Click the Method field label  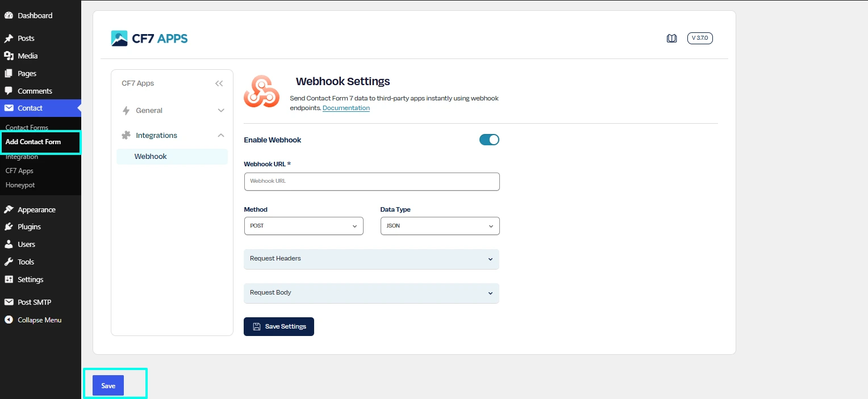click(x=256, y=209)
